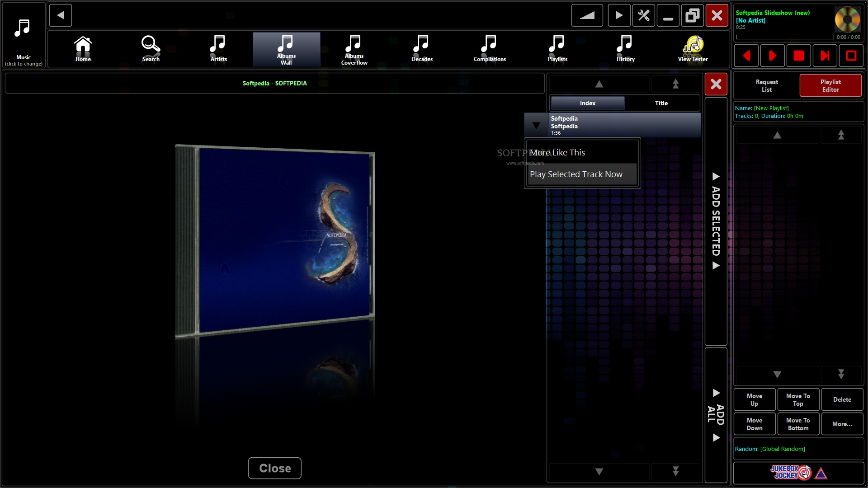Open the volume wedge control
868x488 pixels.
[587, 15]
